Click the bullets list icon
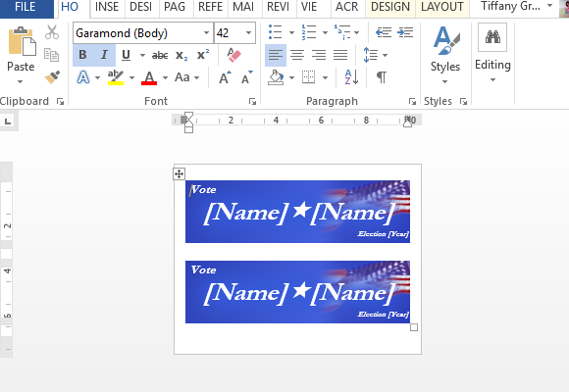The height and width of the screenshot is (392, 569). click(x=275, y=32)
